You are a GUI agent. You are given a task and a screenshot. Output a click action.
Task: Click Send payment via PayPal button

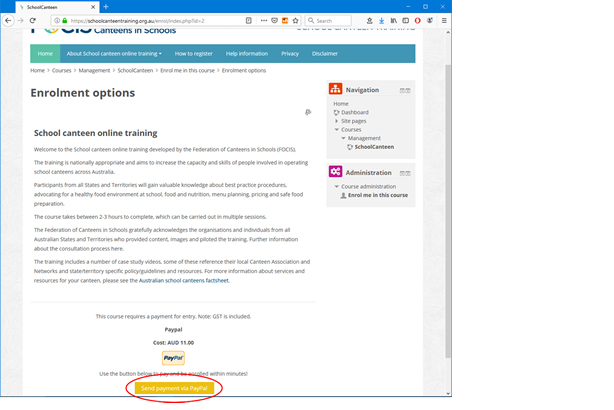click(x=173, y=387)
